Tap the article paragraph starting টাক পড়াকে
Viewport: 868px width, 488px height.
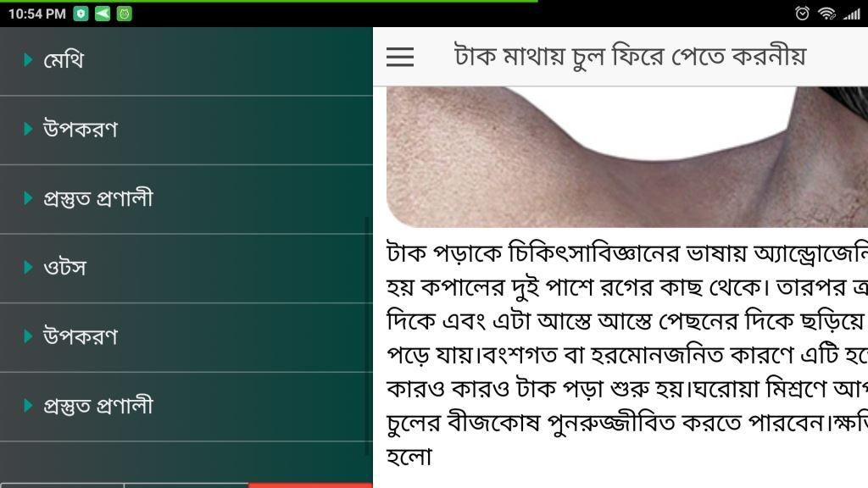point(626,354)
